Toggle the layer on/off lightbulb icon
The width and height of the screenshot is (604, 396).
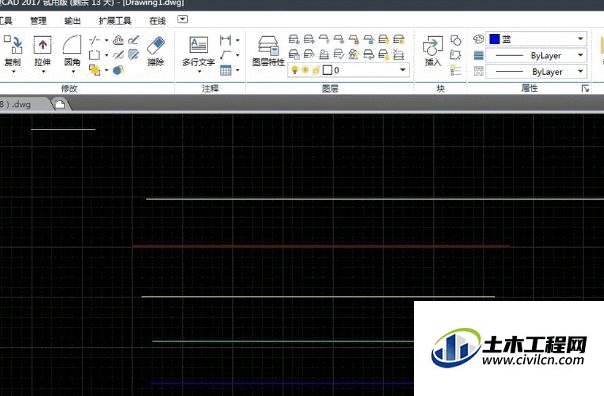pos(295,70)
